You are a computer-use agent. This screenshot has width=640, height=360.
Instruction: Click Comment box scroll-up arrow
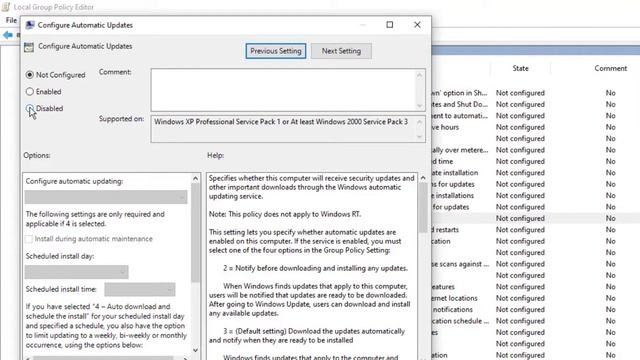(x=420, y=75)
